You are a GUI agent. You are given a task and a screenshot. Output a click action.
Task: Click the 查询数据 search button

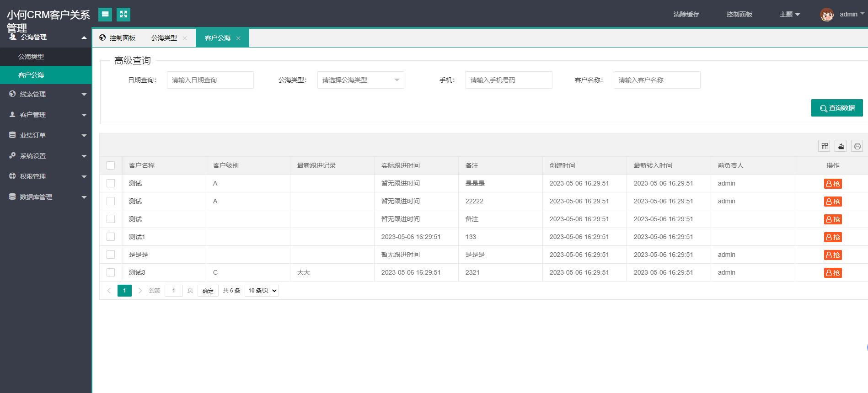(837, 108)
